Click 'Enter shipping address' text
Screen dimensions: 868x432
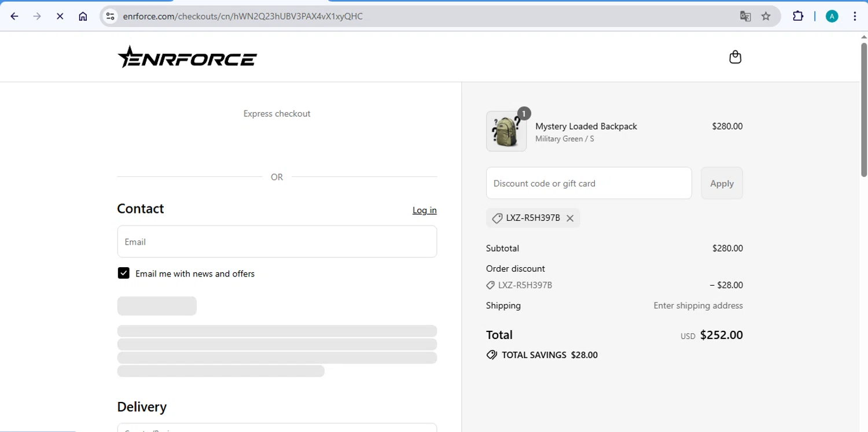tap(698, 305)
